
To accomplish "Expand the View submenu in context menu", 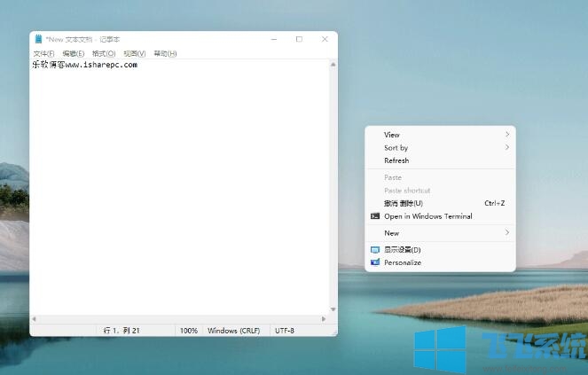I will click(440, 135).
